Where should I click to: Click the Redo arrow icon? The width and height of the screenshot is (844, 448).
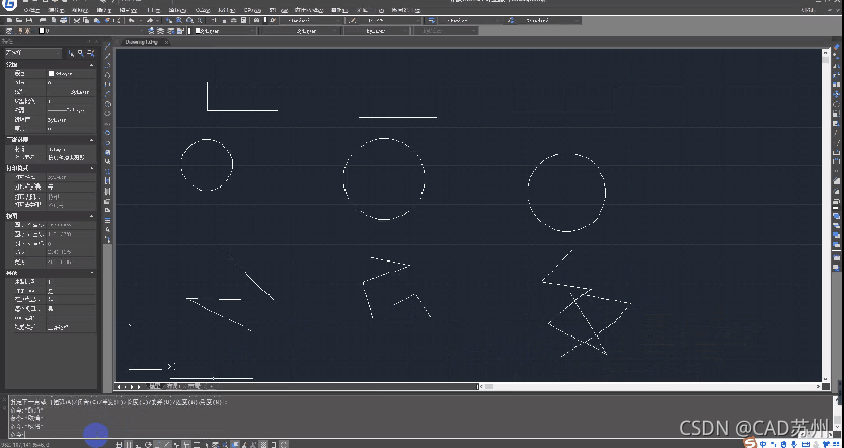150,20
